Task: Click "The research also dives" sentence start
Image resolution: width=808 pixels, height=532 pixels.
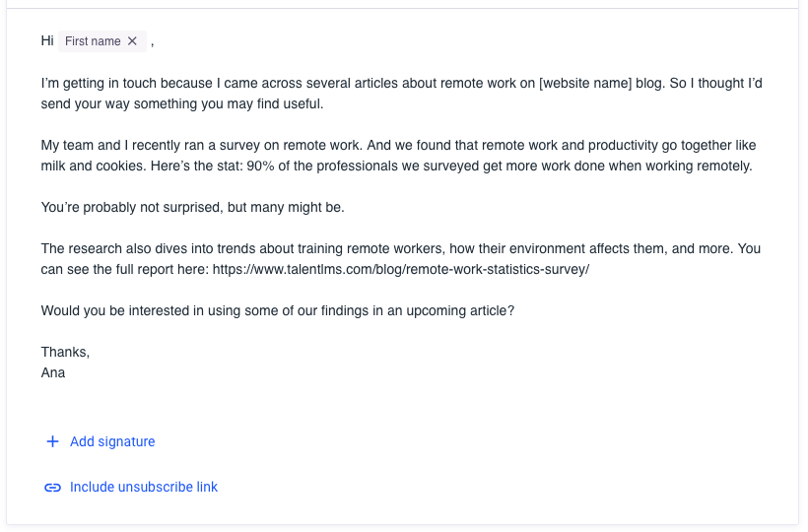Action: 108,249
